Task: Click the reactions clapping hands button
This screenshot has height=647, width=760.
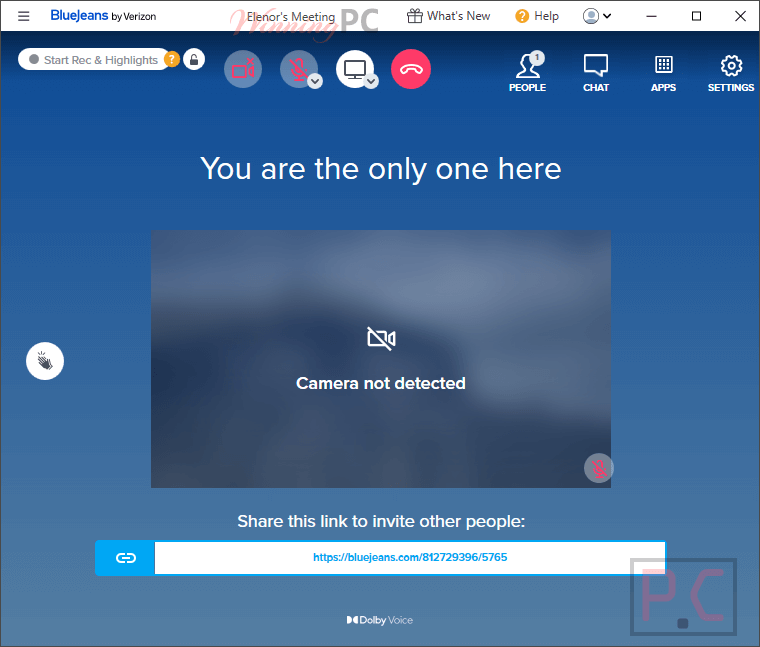Action: (x=45, y=361)
